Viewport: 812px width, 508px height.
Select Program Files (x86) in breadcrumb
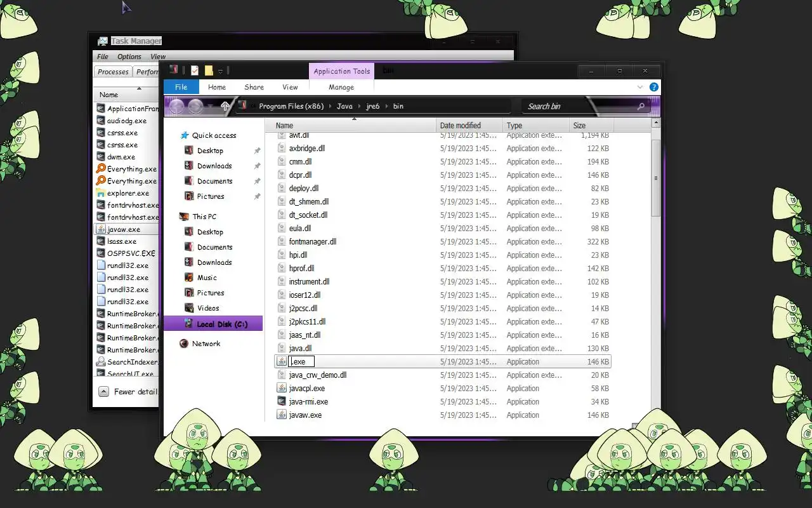pos(291,106)
